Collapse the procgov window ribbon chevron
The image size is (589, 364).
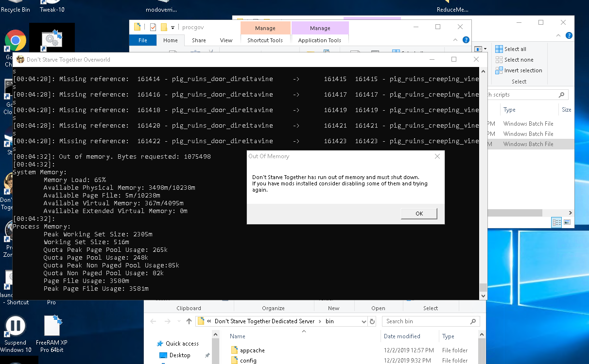456,40
